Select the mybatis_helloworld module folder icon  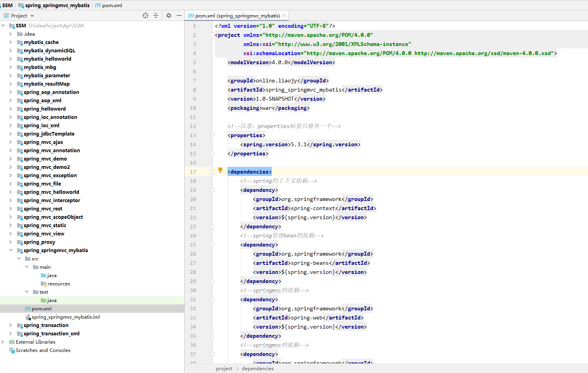(20, 59)
